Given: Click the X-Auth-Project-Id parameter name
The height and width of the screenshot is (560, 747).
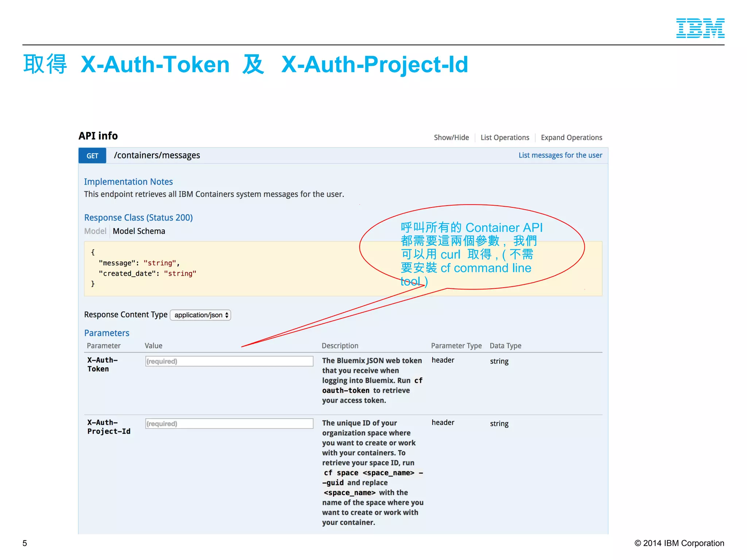Looking at the screenshot, I should [x=109, y=427].
